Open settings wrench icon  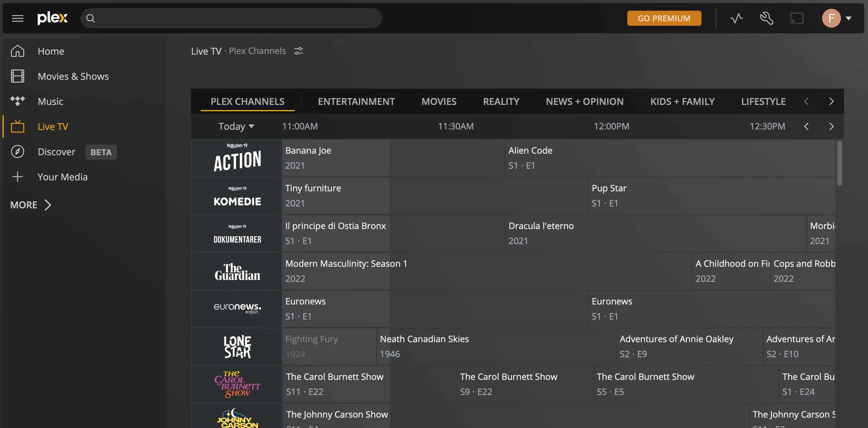(766, 18)
